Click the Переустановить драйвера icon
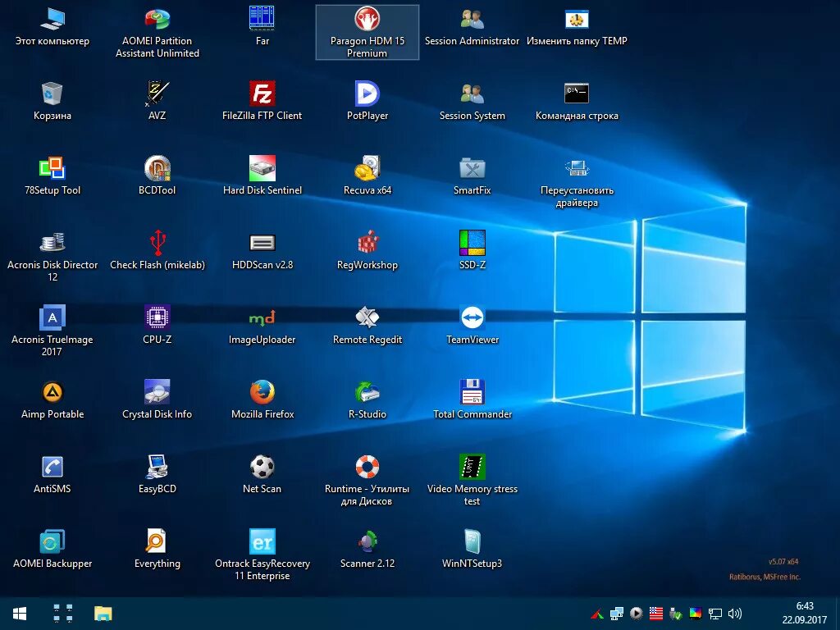840x630 pixels. click(x=577, y=182)
